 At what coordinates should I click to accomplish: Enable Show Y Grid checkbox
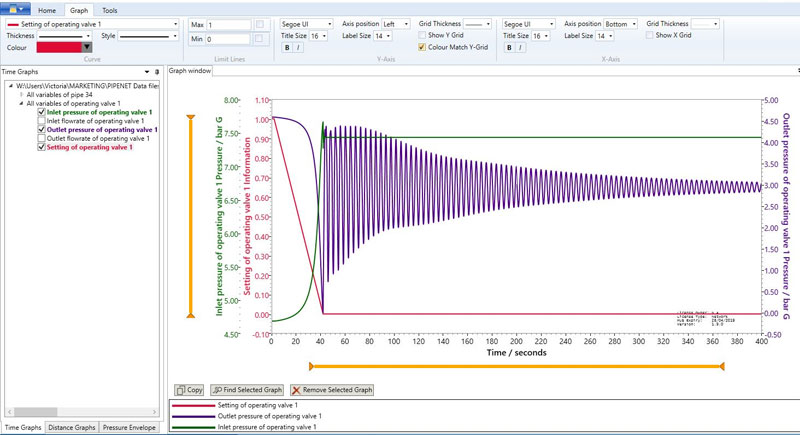(x=422, y=35)
